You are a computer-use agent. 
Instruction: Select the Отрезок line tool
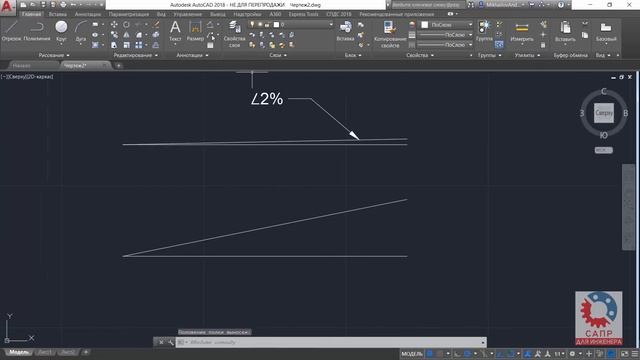(11, 31)
